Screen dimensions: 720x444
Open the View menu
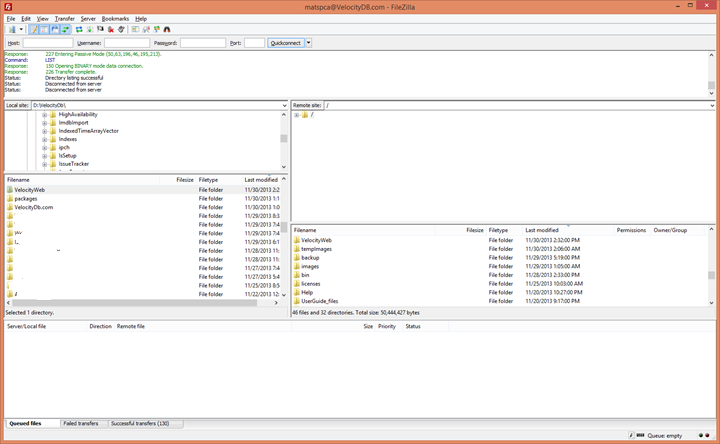coord(43,19)
